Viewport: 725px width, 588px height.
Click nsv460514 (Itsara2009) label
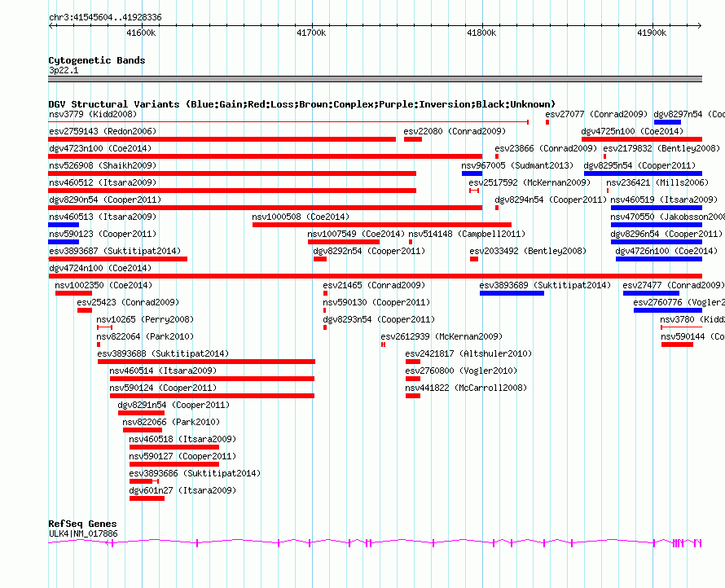tap(163, 371)
